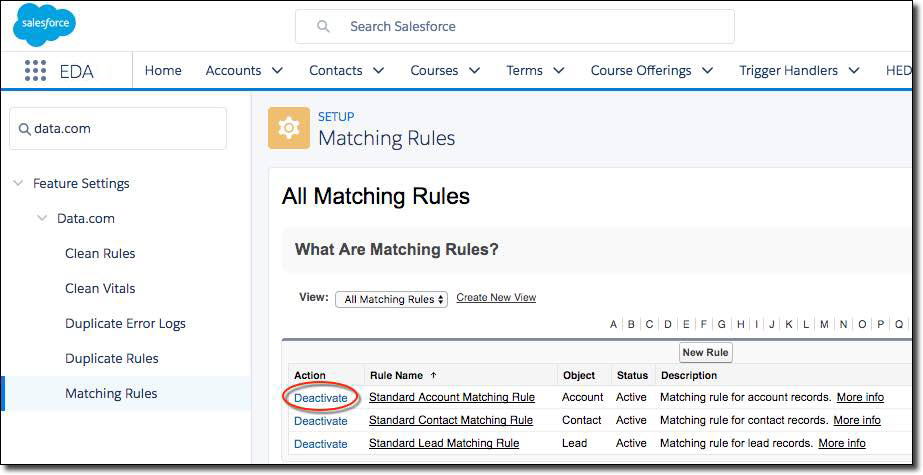Go to the Home tab
Screen dimensions: 923x475
163,71
